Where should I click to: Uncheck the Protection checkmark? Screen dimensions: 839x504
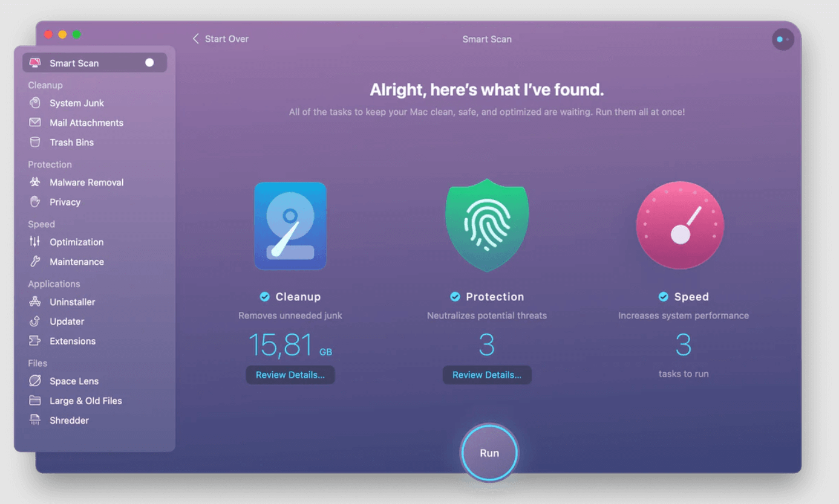tap(455, 297)
